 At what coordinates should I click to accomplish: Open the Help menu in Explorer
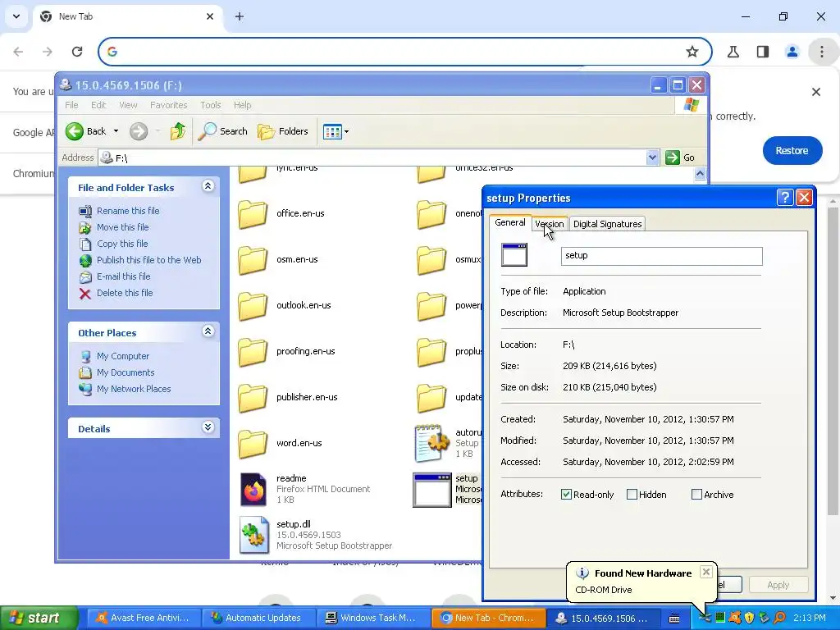point(242,105)
